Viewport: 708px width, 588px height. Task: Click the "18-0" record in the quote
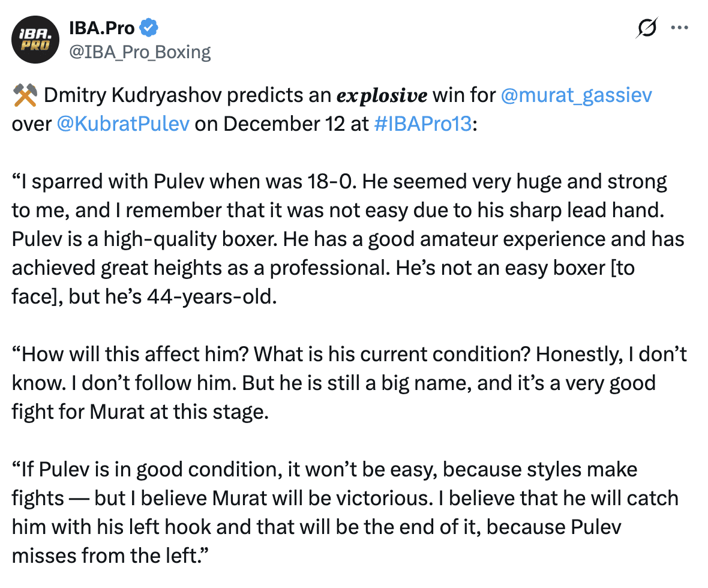tap(326, 181)
